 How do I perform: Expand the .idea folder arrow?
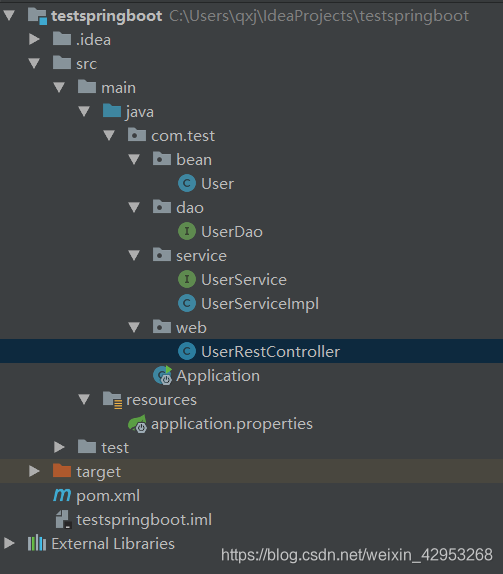[x=34, y=39]
